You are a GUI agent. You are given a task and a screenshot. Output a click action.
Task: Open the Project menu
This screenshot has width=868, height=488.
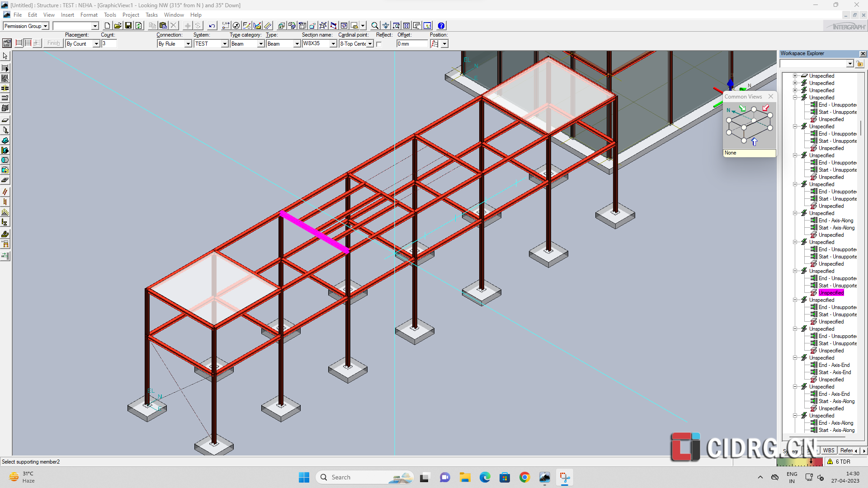pyautogui.click(x=131, y=15)
